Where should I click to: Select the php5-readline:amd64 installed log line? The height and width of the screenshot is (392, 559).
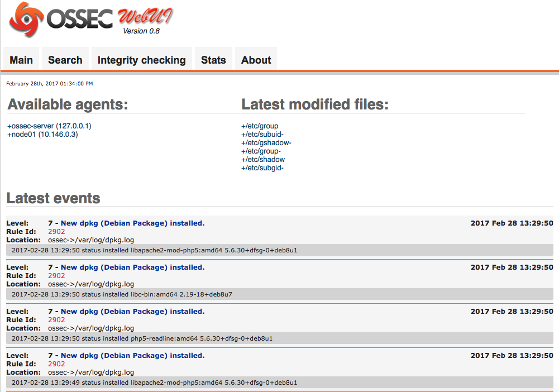[279, 338]
